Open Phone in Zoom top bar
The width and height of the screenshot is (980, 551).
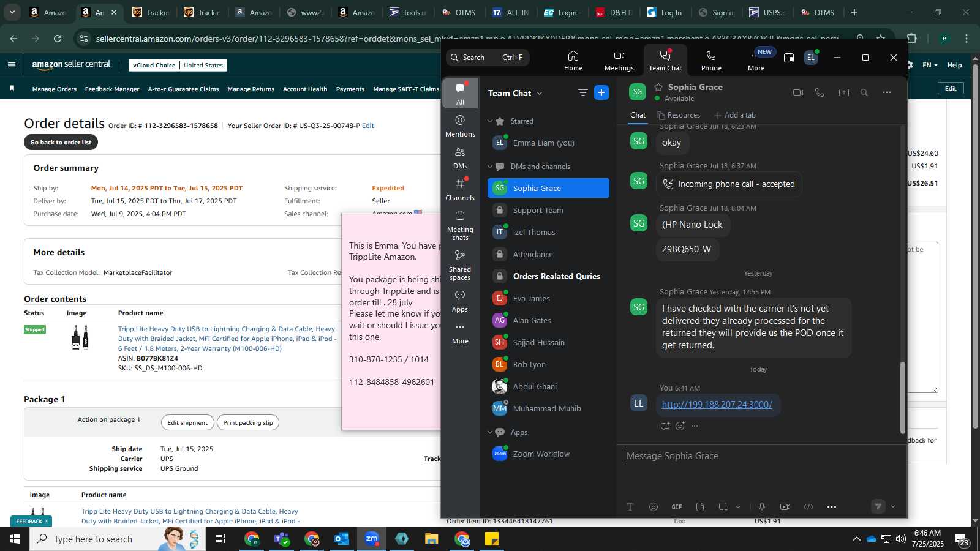[710, 61]
